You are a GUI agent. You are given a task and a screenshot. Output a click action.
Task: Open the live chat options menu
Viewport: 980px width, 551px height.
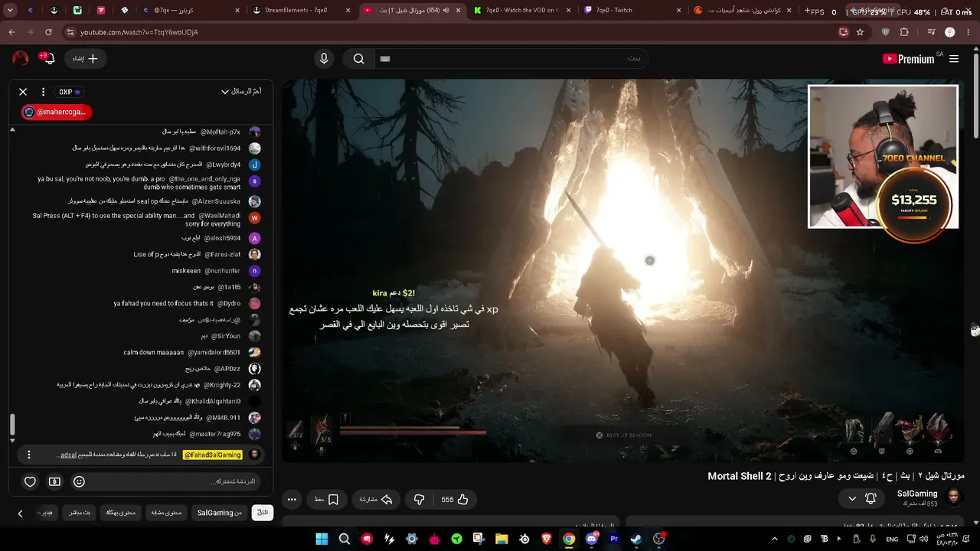[43, 92]
